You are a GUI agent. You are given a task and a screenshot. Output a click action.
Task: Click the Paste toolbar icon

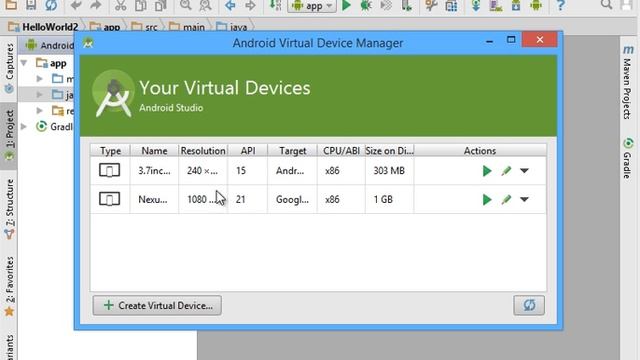coord(160,5)
